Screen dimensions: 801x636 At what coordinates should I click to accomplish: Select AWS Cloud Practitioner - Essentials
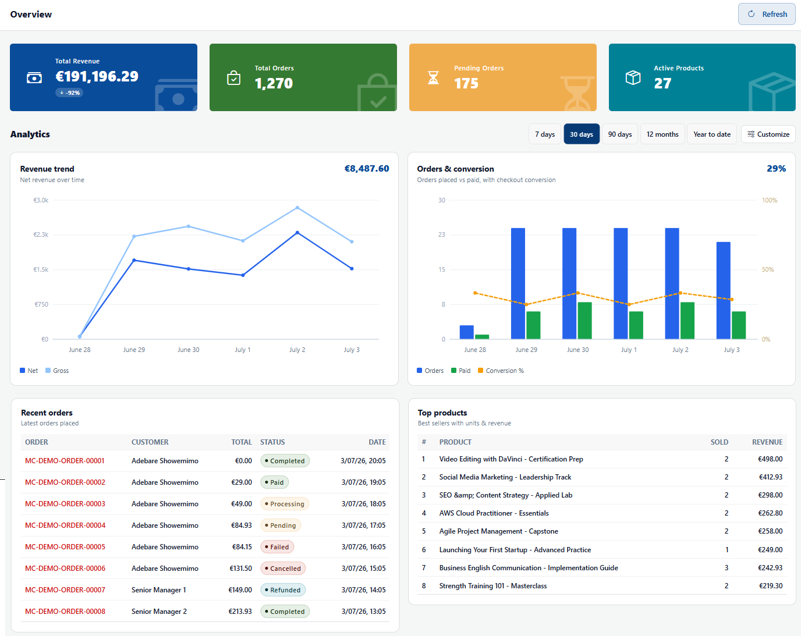(602, 513)
